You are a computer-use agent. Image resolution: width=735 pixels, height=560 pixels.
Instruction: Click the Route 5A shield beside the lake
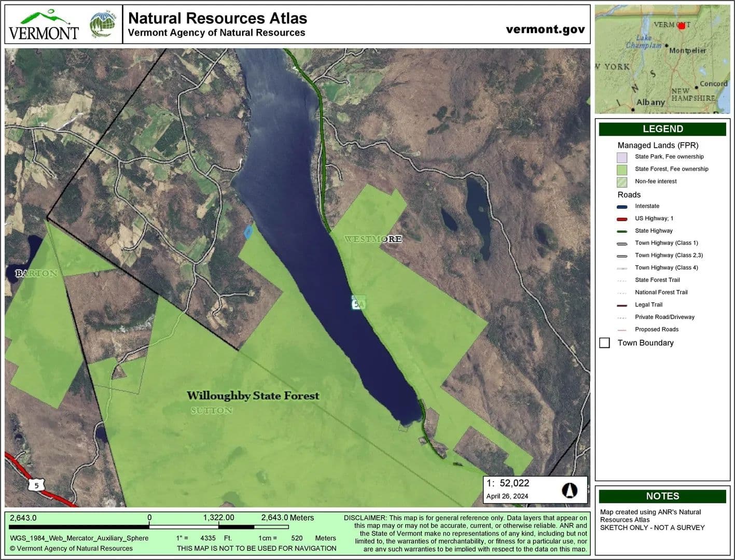coord(357,303)
